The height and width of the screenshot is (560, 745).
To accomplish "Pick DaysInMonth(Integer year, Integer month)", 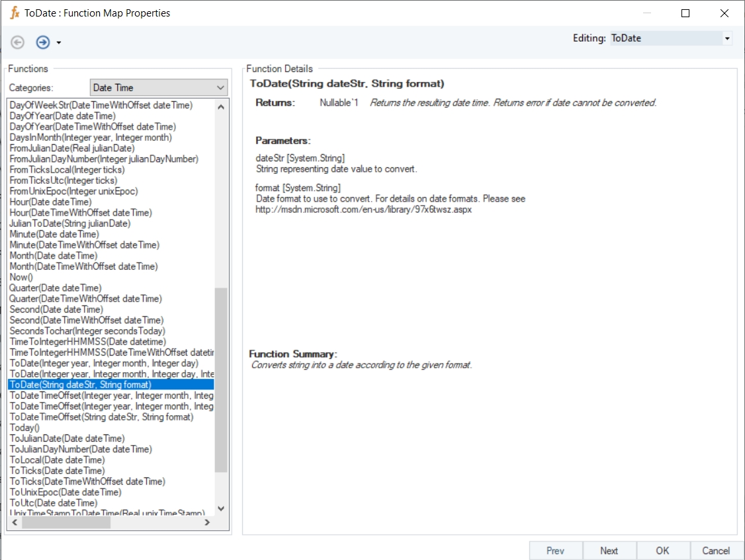I will [91, 138].
